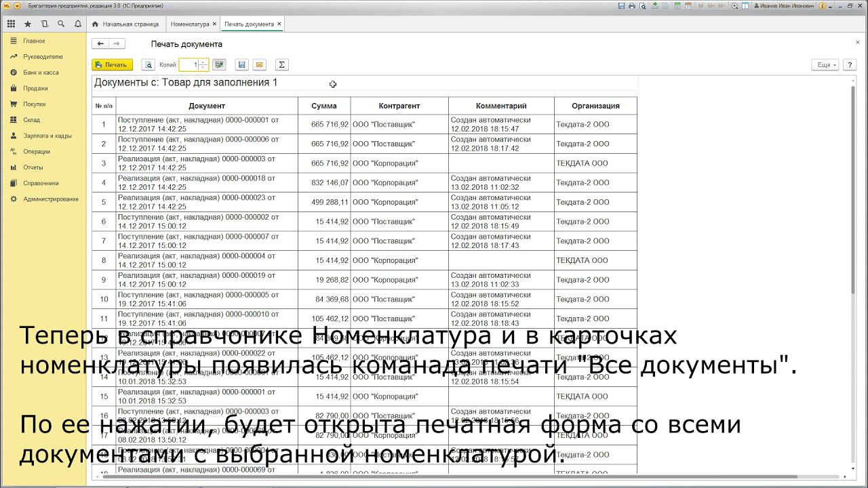
Task: Open the calendar icon in the title bar
Action: click(x=688, y=5)
